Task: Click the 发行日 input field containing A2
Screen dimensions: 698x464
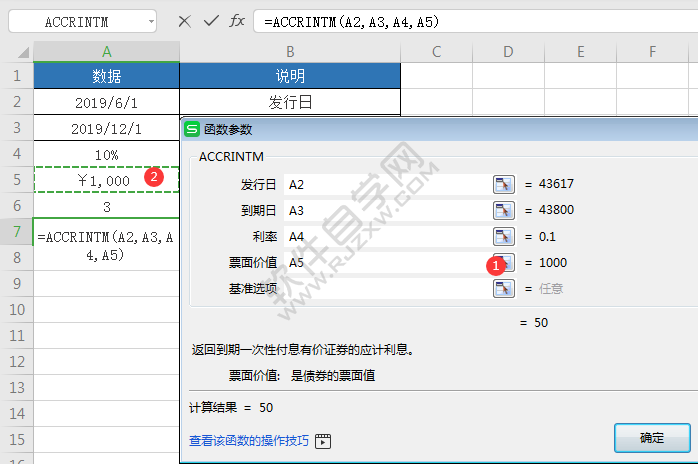Action: coord(388,184)
